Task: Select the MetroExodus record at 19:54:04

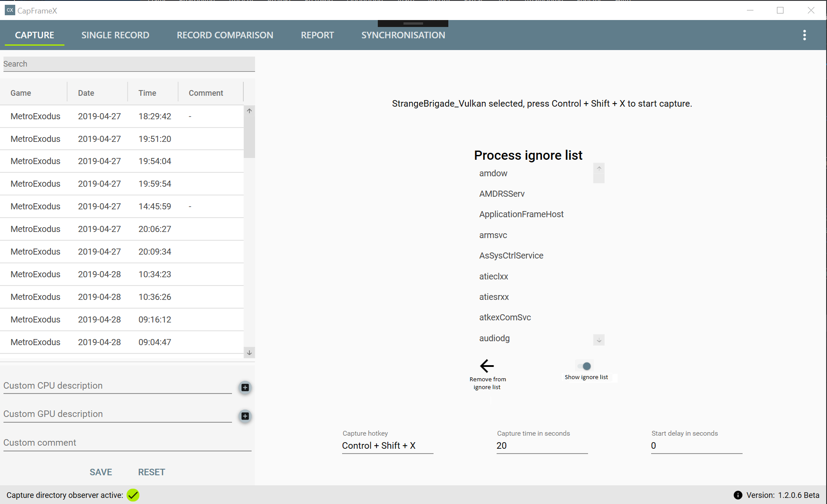Action: point(122,161)
